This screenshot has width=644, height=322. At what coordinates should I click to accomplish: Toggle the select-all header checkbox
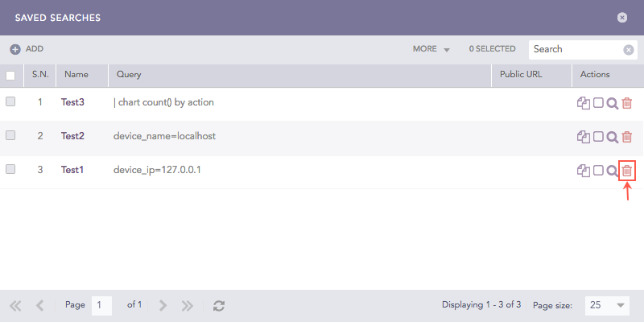(x=10, y=76)
